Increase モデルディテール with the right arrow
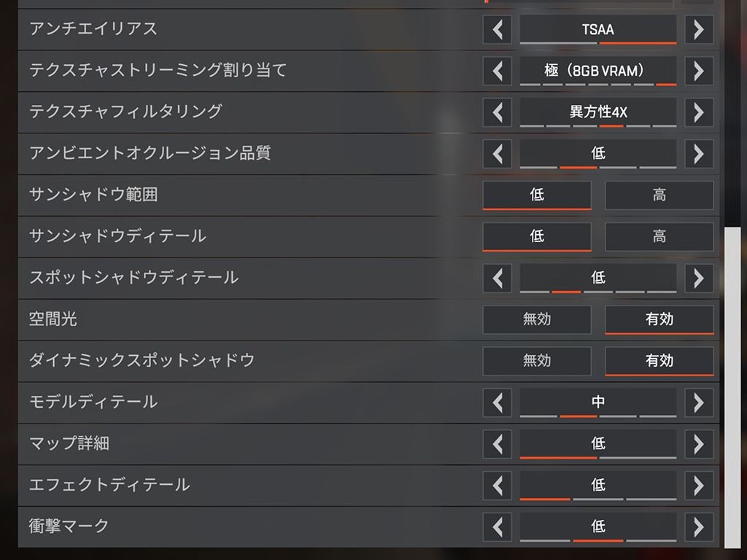Viewport: 747px width, 560px height. tap(699, 402)
